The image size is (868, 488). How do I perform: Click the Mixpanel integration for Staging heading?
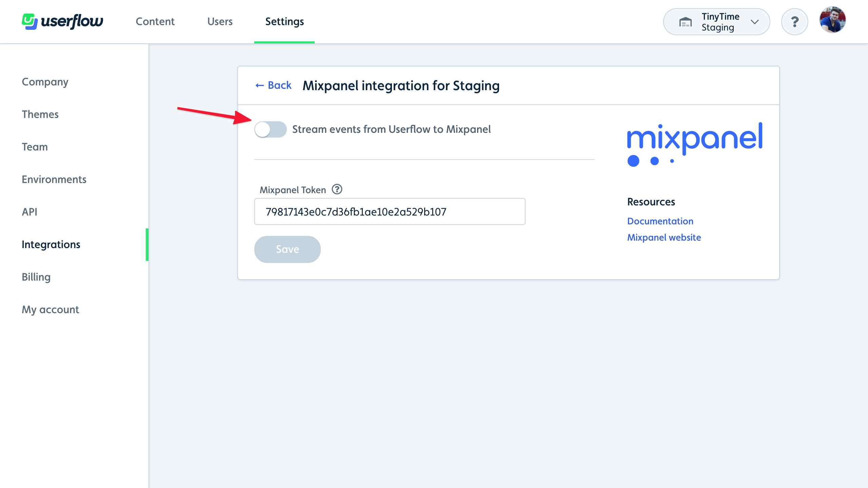401,86
